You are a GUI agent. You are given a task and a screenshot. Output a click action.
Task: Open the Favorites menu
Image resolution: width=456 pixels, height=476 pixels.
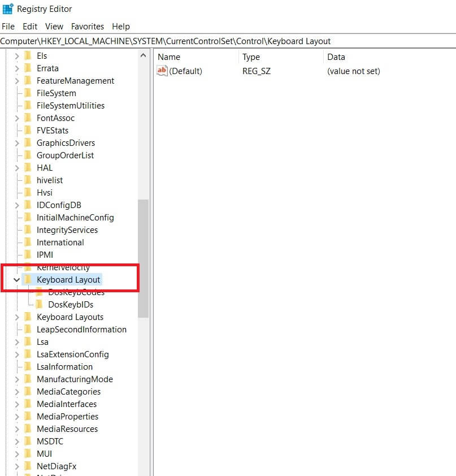pyautogui.click(x=88, y=27)
